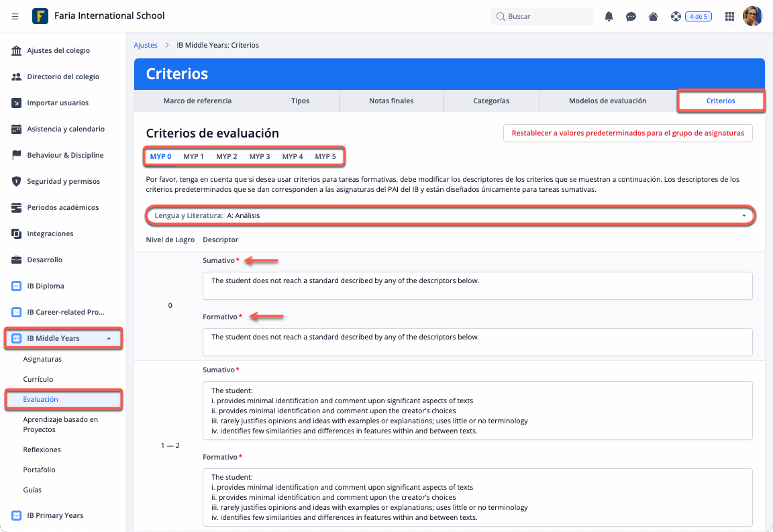Expand IB Primary Years in sidebar
This screenshot has height=532, width=773.
pos(55,515)
